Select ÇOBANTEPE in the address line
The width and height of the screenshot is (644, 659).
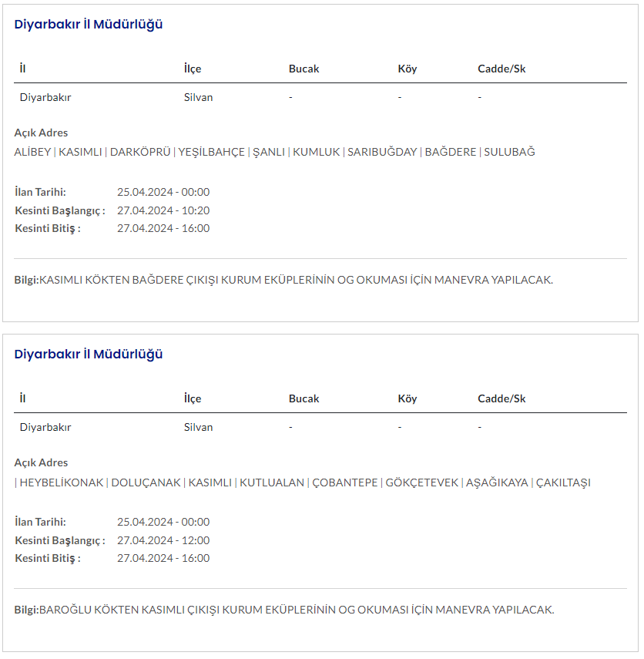(x=345, y=482)
